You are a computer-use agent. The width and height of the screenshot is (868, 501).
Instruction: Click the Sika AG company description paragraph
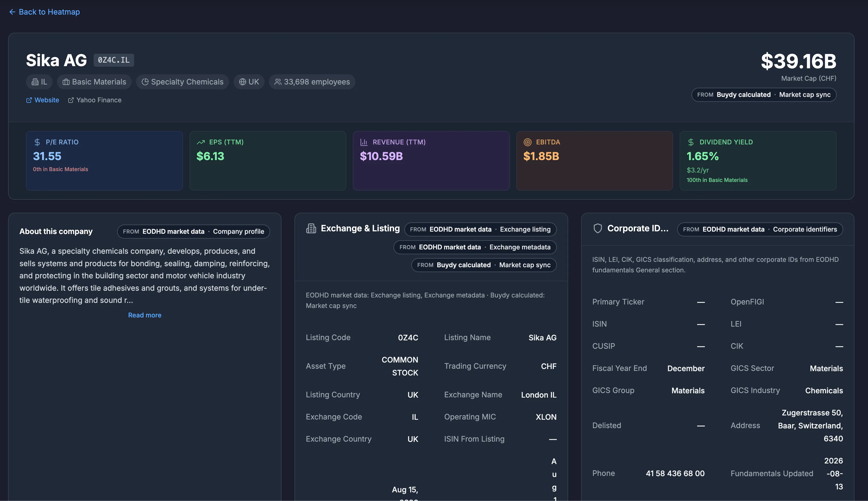(x=144, y=276)
